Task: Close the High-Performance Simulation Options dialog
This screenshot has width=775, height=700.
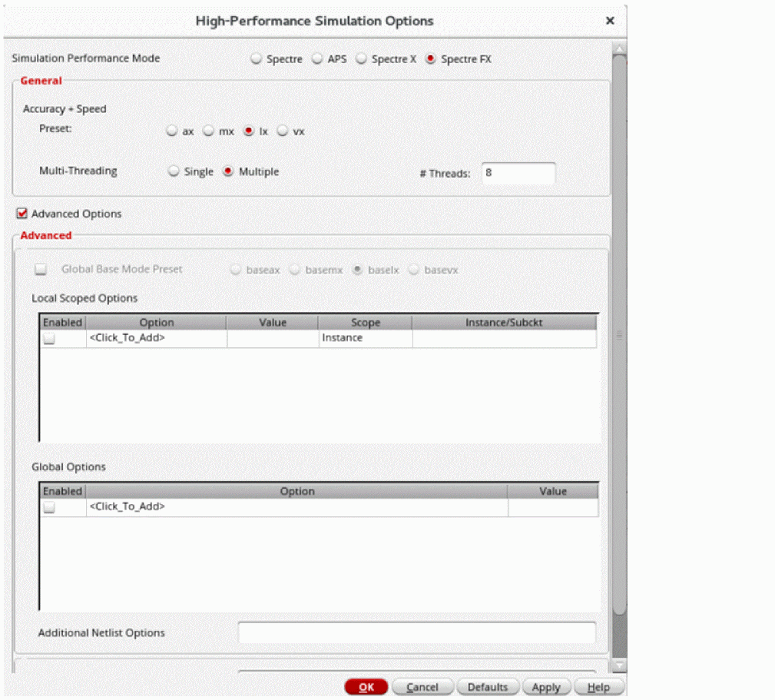Action: [x=610, y=21]
